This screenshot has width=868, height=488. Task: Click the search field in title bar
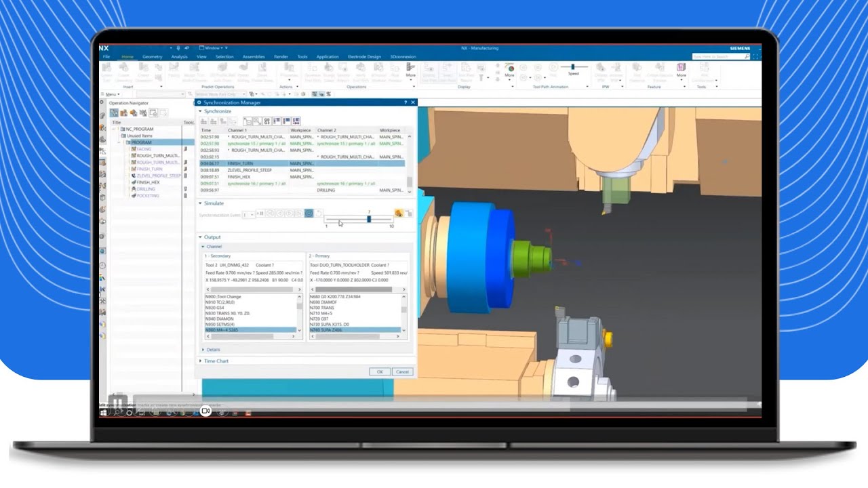click(x=719, y=56)
